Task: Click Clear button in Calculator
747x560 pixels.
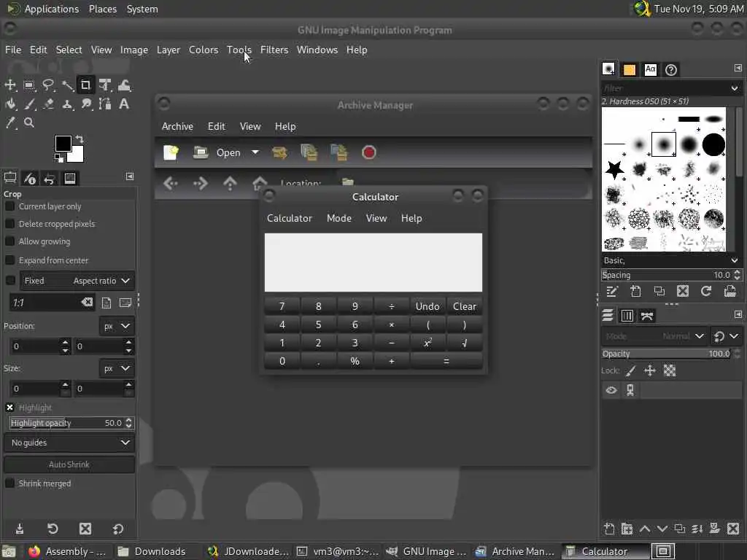Action: [465, 306]
